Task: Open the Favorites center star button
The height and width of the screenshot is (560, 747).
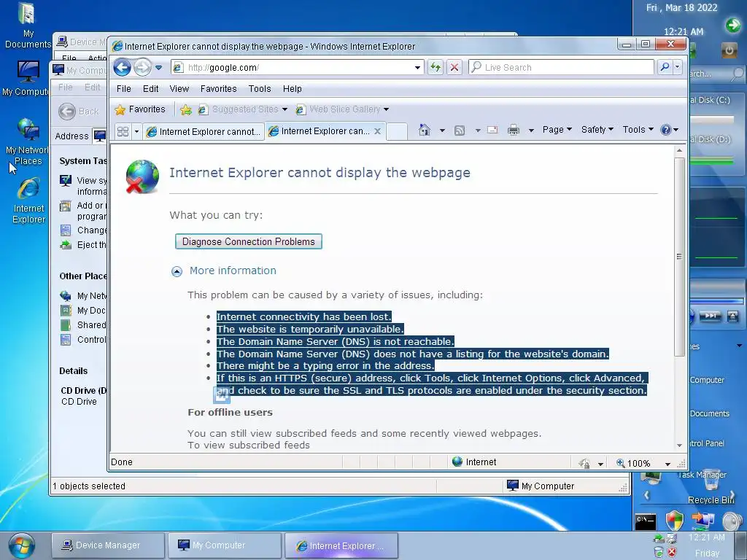Action: click(x=140, y=109)
